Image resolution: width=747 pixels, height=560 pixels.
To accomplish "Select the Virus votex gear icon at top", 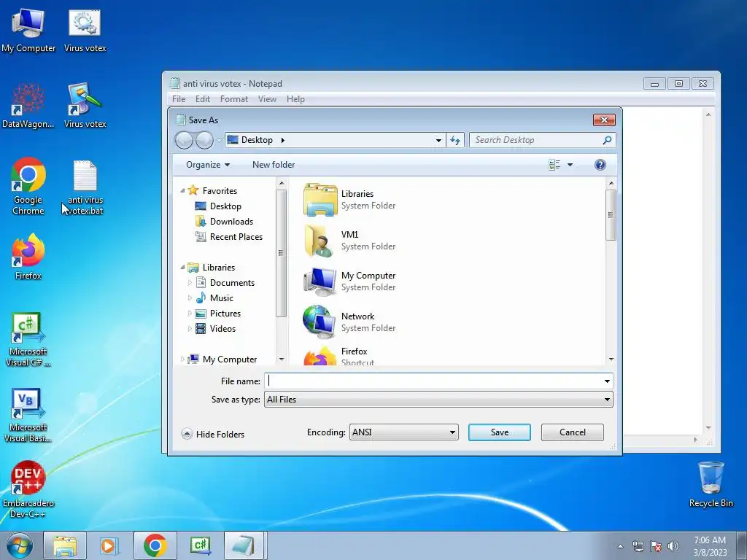I will 85,30.
